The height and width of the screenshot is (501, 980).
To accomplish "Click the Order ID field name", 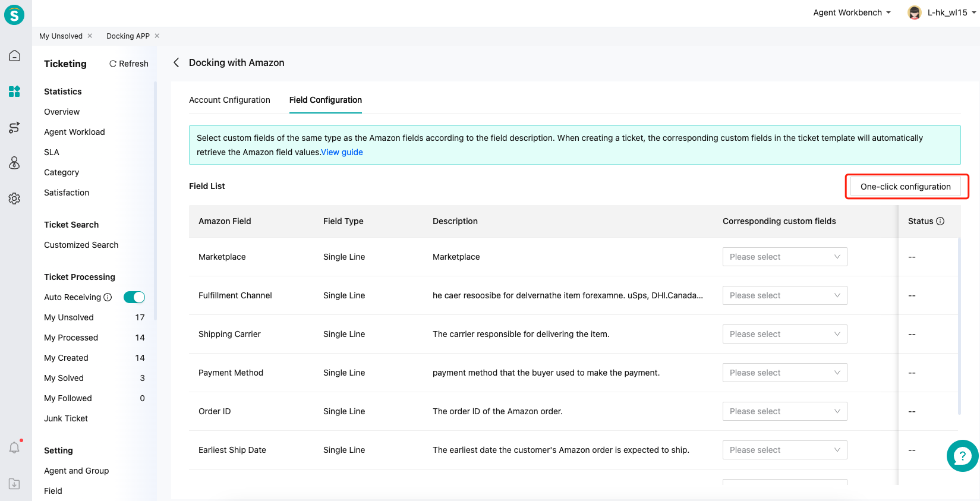I will (215, 411).
